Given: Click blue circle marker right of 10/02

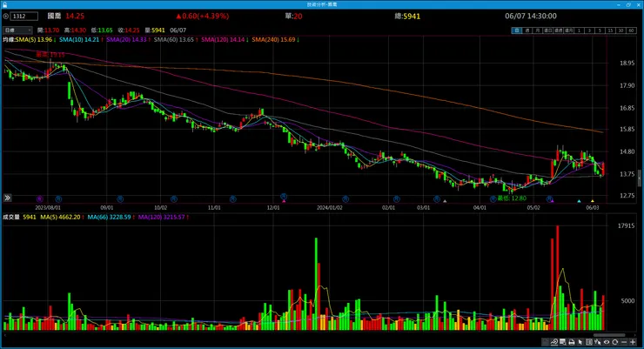Looking at the screenshot, I should pos(174,198).
